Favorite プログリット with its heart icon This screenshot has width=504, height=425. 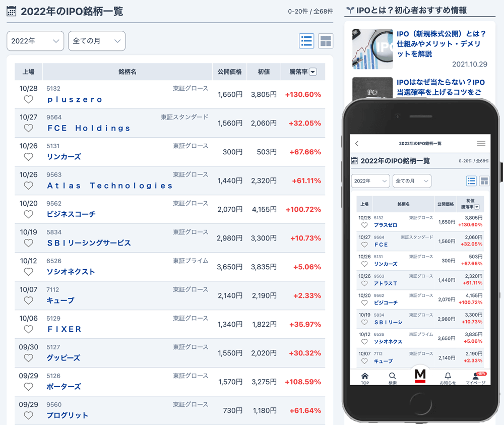[x=29, y=415]
